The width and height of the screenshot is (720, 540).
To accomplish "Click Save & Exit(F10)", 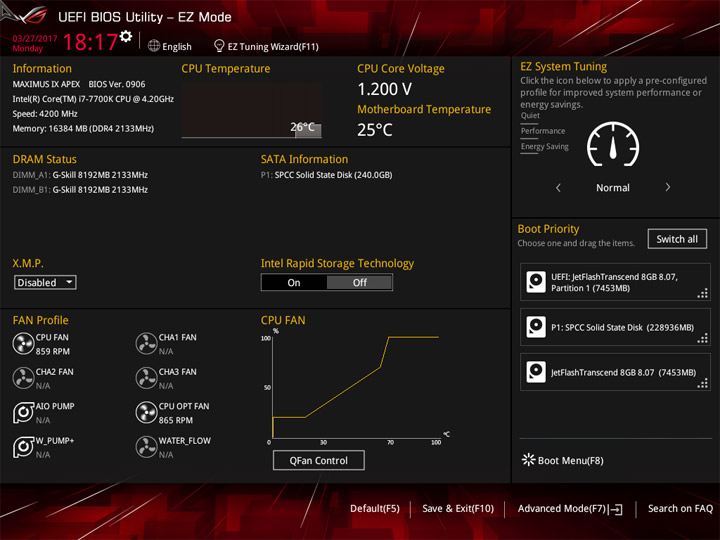I will [458, 509].
